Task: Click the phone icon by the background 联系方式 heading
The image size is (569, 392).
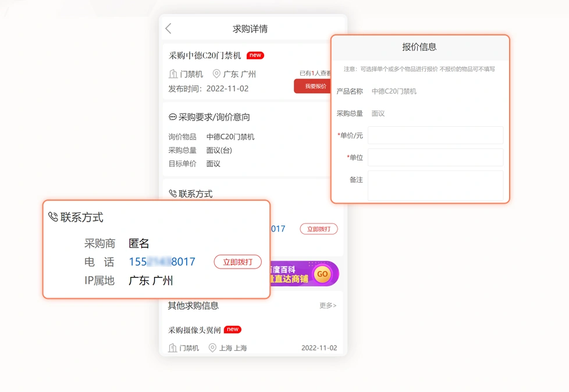Action: point(173,194)
